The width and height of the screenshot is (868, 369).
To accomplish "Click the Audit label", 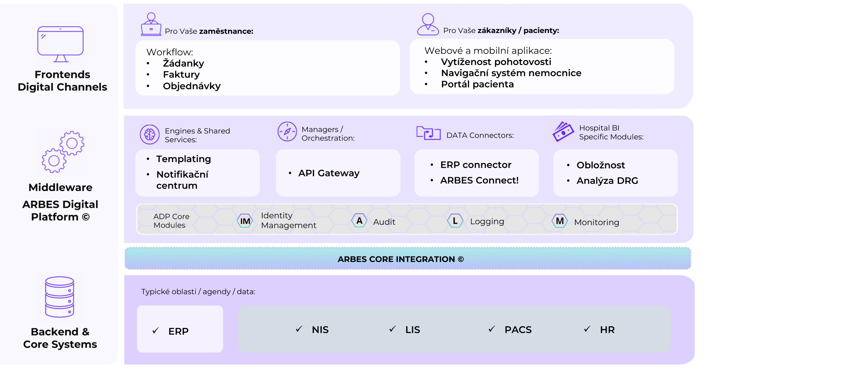I will (384, 222).
